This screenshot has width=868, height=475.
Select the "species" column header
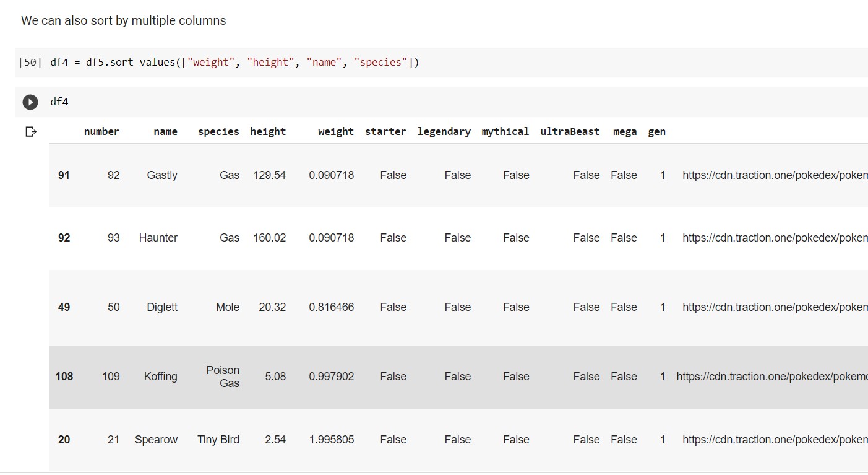[x=218, y=131]
